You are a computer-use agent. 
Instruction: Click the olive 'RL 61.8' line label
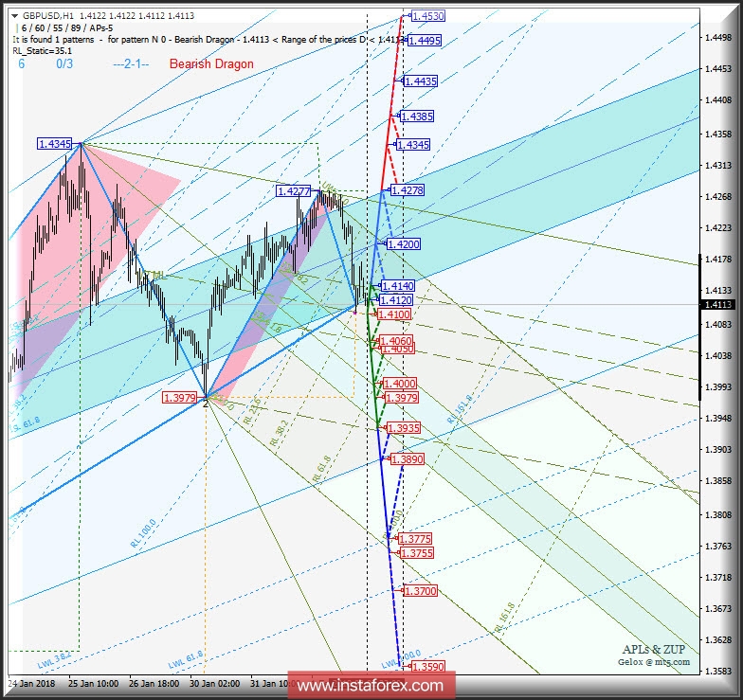tap(322, 470)
